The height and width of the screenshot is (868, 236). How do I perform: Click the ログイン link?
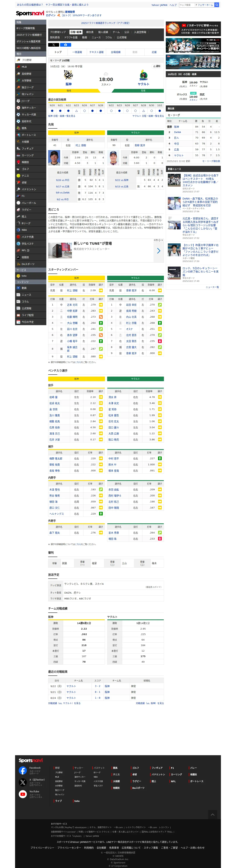[x=51, y=15]
